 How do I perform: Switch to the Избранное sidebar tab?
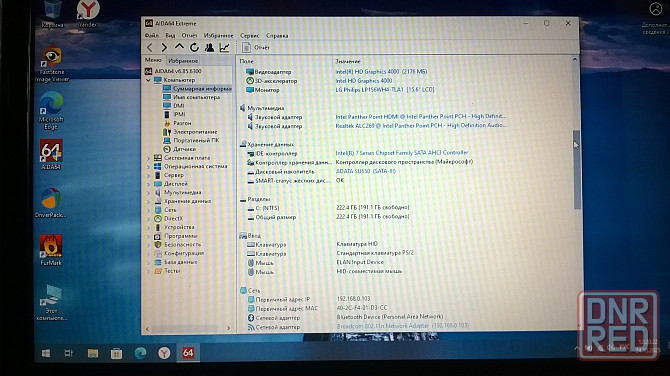(183, 61)
